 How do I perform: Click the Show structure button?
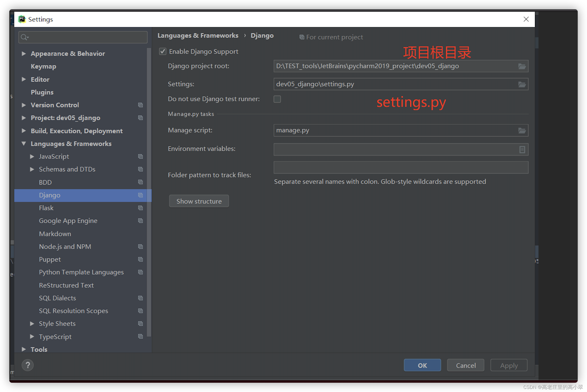pos(199,201)
